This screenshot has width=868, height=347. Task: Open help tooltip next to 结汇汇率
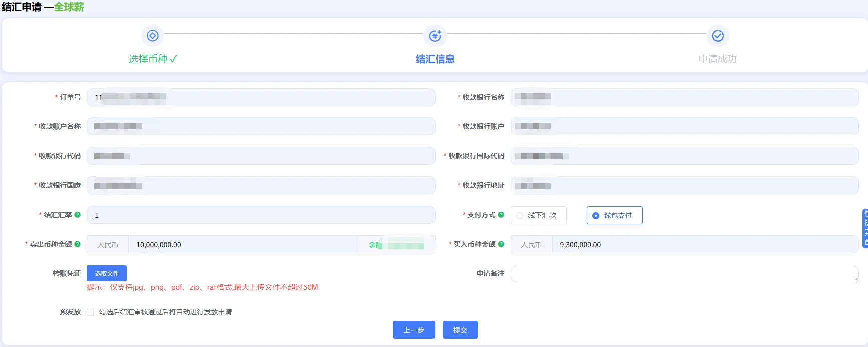(77, 215)
